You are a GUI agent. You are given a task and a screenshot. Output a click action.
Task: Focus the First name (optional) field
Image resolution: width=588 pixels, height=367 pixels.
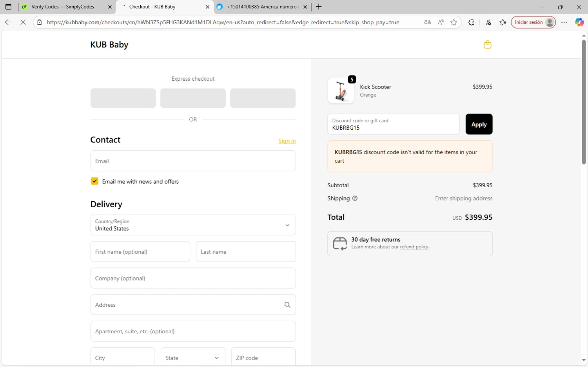tap(140, 251)
